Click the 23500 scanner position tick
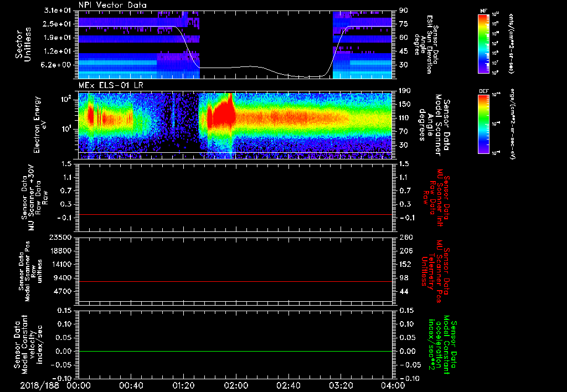 click(60, 237)
